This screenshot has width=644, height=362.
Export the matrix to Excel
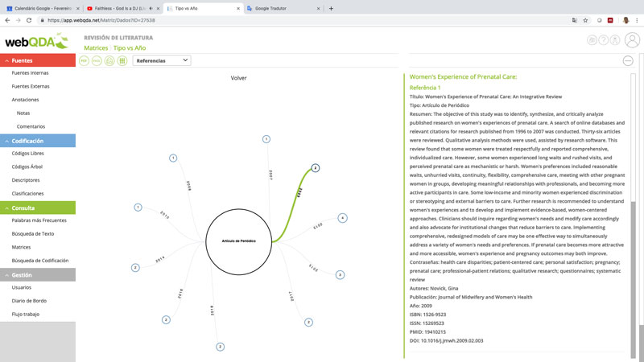click(97, 61)
